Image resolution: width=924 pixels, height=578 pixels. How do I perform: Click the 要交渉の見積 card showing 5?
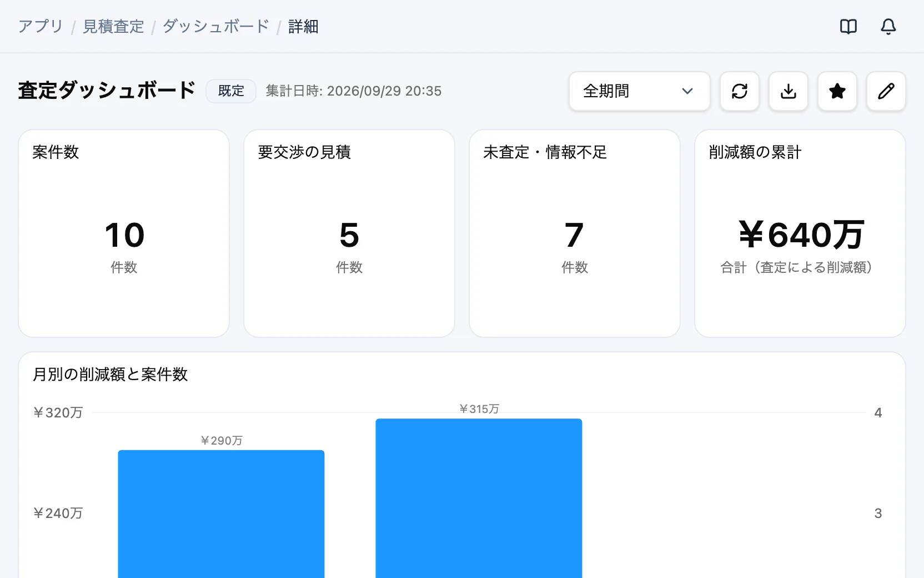(349, 233)
